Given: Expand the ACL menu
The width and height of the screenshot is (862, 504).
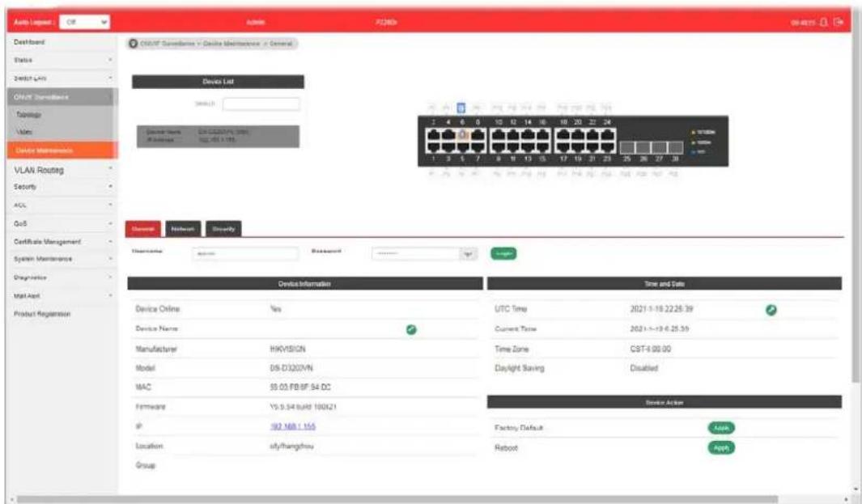Looking at the screenshot, I should [x=62, y=205].
